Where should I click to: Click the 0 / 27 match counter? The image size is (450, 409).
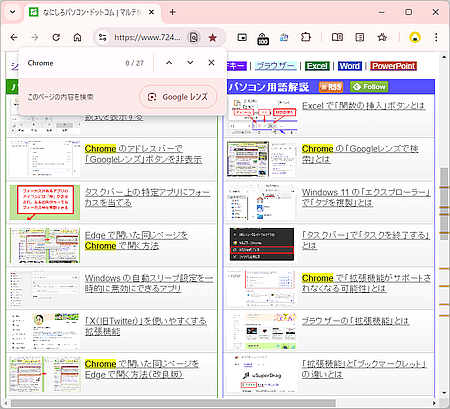tap(135, 63)
